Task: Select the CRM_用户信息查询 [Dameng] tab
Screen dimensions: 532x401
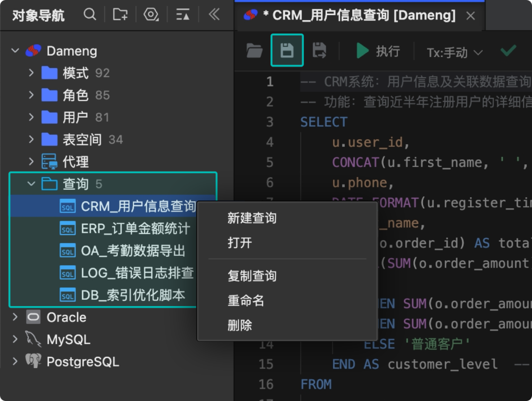Action: [360, 15]
